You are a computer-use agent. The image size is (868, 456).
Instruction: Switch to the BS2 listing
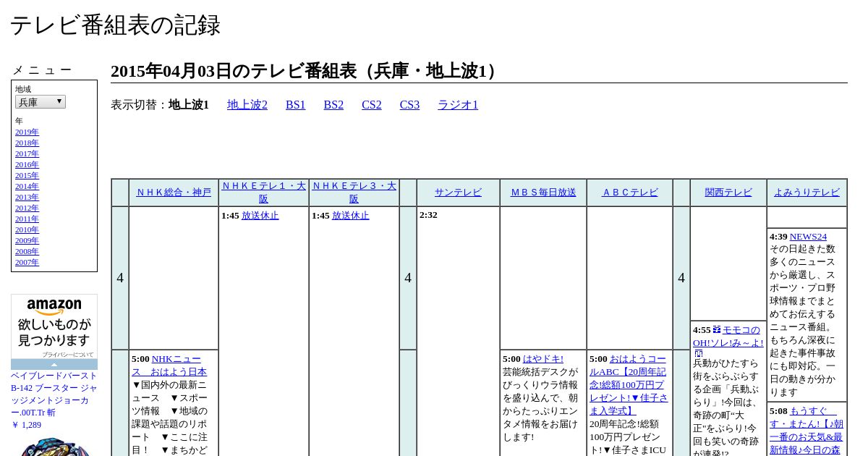(x=333, y=105)
